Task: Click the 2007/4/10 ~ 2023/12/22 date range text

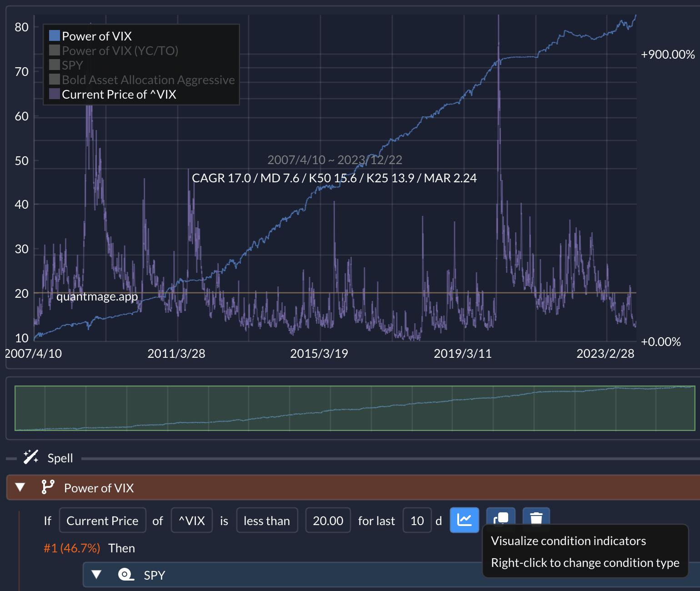Action: tap(335, 160)
